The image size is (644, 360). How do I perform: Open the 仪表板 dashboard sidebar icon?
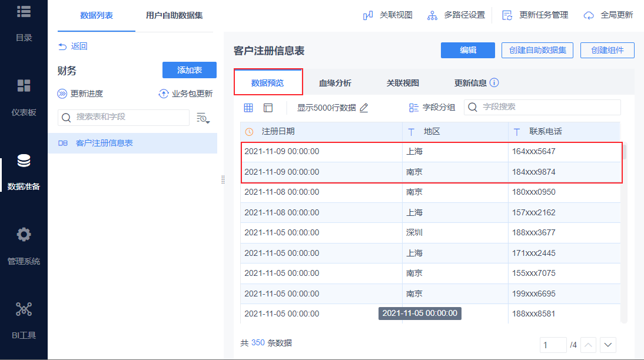point(24,86)
